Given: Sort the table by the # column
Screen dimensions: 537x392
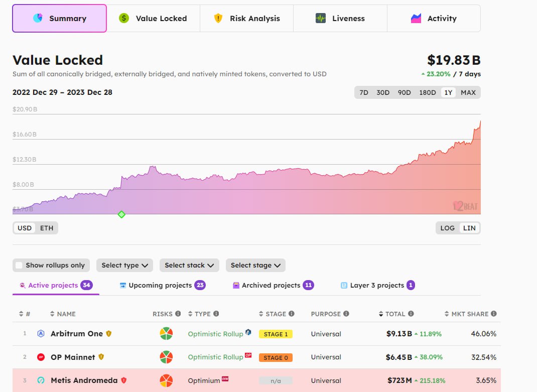Looking at the screenshot, I should pos(24,314).
